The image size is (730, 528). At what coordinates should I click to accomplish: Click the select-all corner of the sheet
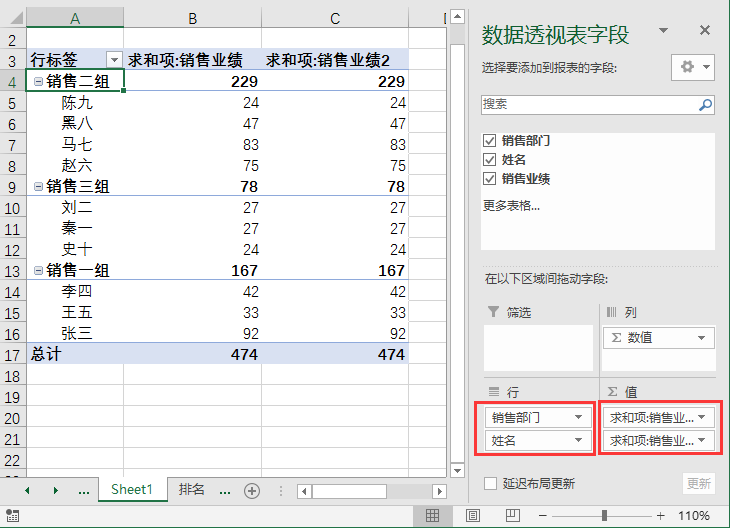click(14, 18)
